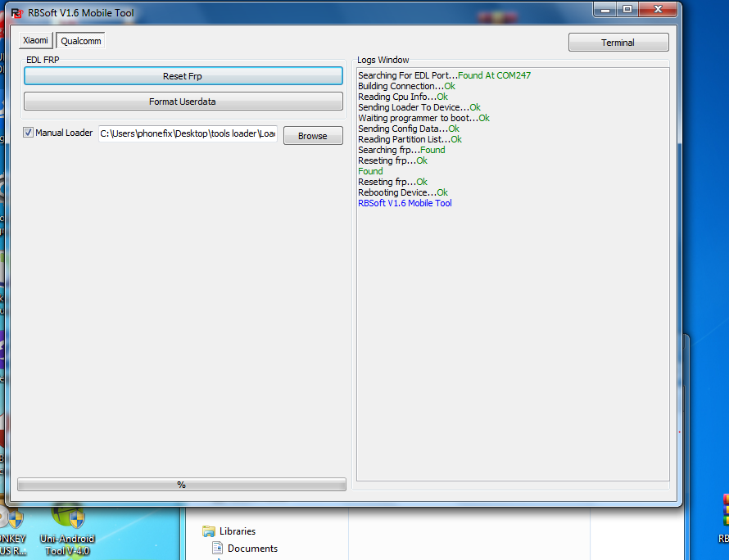Select log line 'Building Connection...Ok'
Screen dimensions: 729x560
(x=406, y=86)
